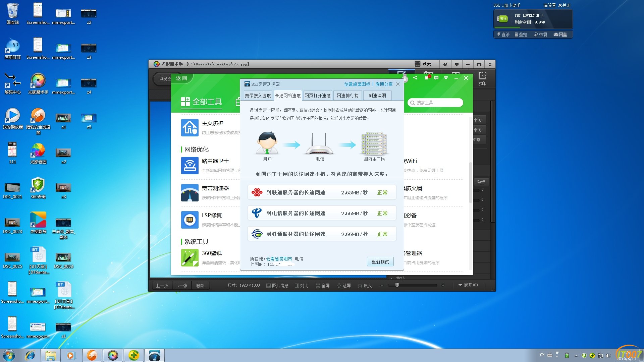Screen dimensions: 644x362
Task: Click the 搜索工具 search field
Action: tap(435, 103)
